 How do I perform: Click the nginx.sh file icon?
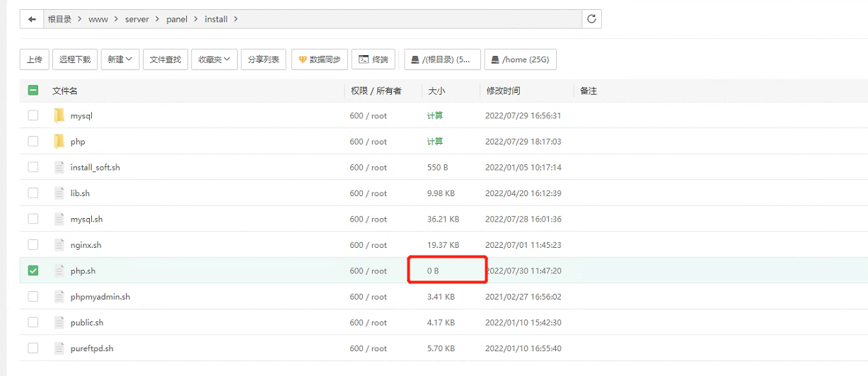59,245
